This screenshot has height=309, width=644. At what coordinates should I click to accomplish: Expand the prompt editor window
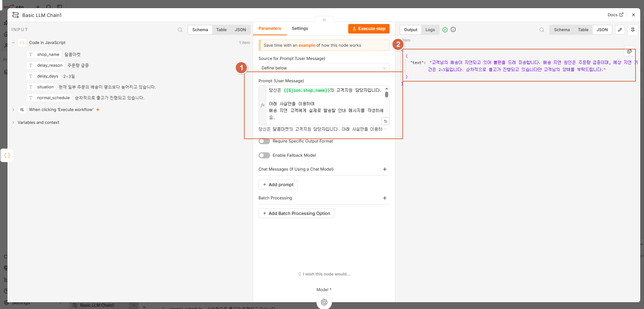point(385,121)
